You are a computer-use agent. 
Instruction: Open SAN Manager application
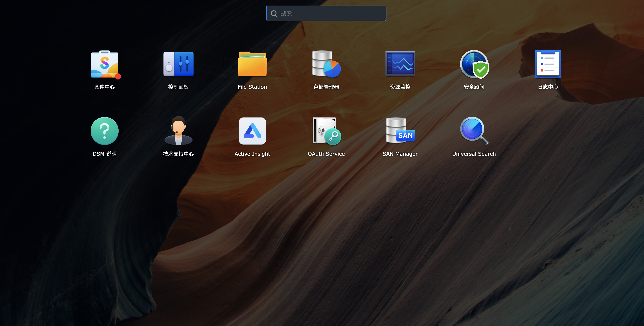(x=400, y=131)
